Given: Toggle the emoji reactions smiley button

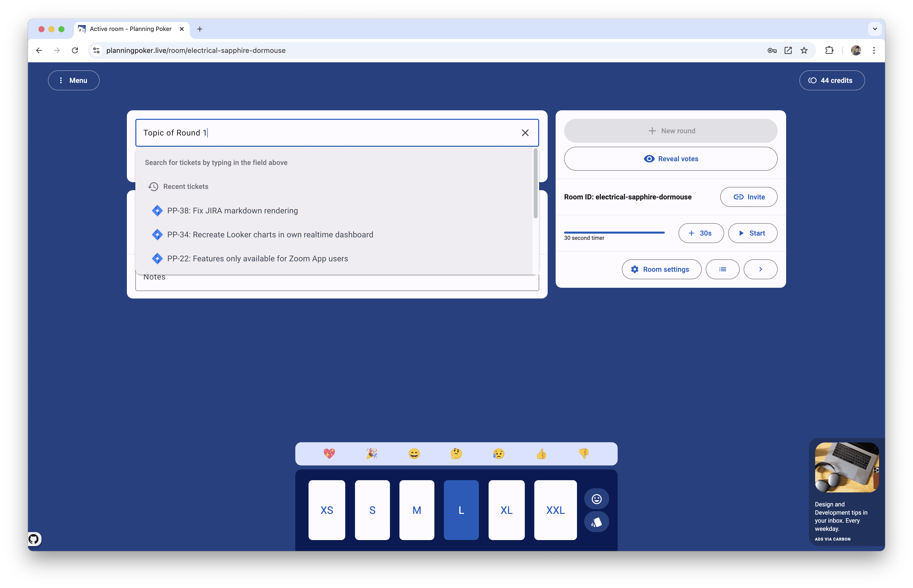Looking at the screenshot, I should pos(596,499).
